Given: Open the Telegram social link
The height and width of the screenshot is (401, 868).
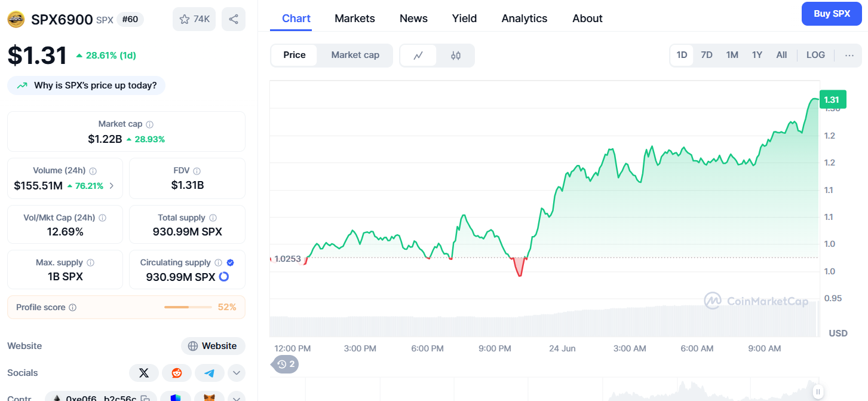Looking at the screenshot, I should 209,373.
